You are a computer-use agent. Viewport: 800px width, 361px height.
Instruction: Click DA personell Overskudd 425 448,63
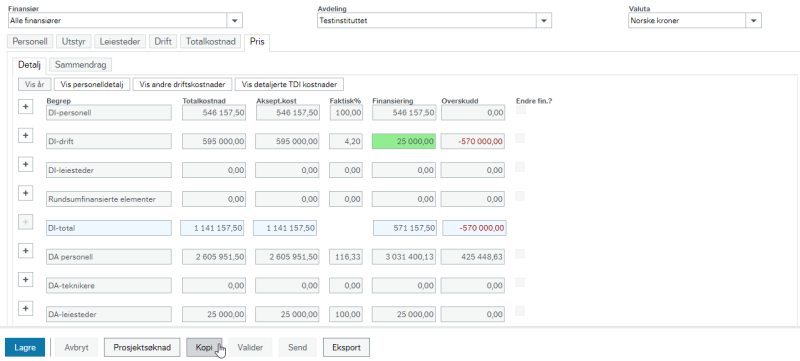473,257
